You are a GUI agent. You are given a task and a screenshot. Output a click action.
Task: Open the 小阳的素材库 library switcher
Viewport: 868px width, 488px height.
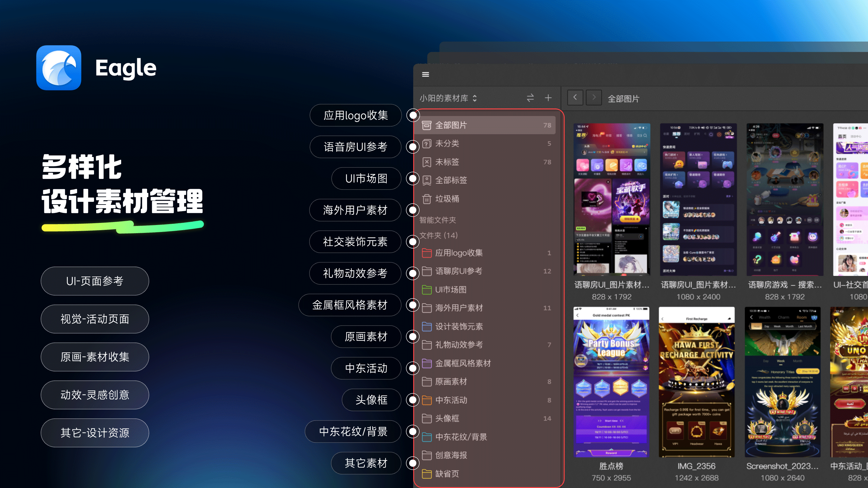[x=448, y=98]
